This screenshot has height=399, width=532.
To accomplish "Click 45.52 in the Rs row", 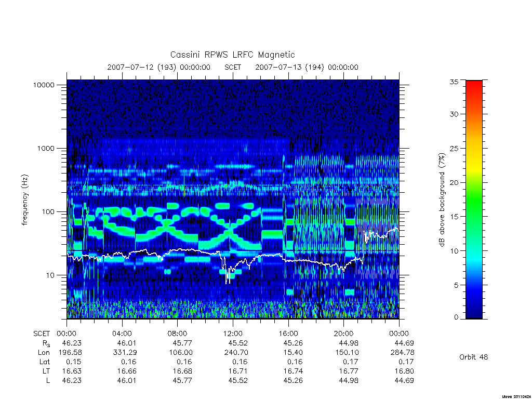I will click(x=238, y=343).
